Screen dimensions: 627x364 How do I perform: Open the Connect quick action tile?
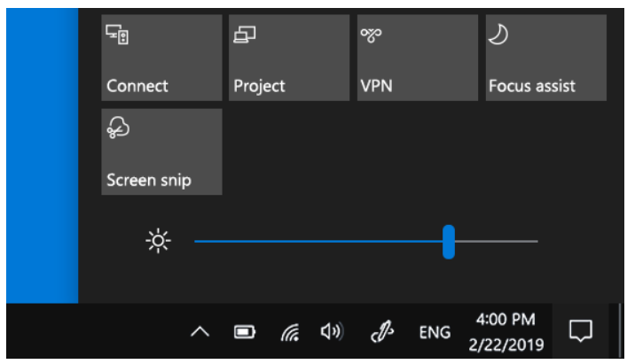pyautogui.click(x=161, y=58)
